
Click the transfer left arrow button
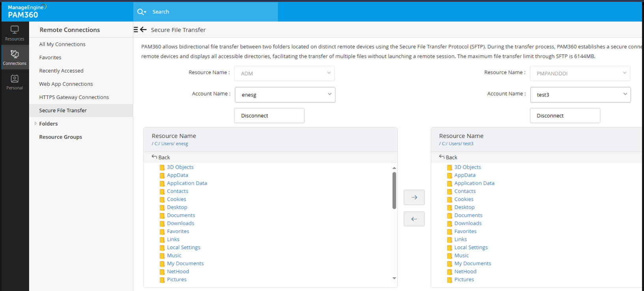point(414,219)
